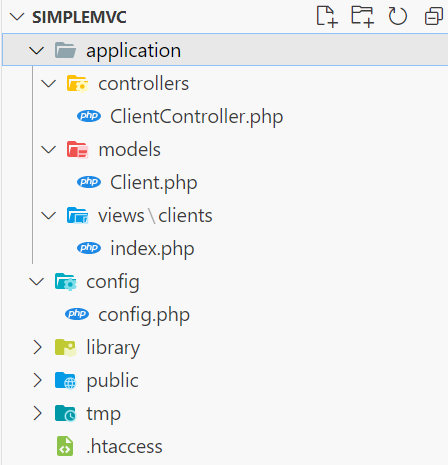The height and width of the screenshot is (465, 448).
Task: Click the library folder icon
Action: click(x=66, y=348)
